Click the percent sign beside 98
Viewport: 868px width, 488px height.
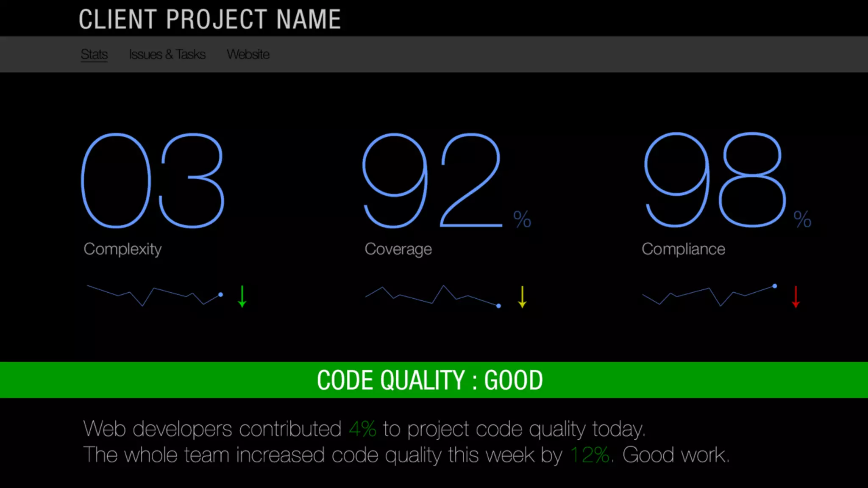tap(802, 219)
